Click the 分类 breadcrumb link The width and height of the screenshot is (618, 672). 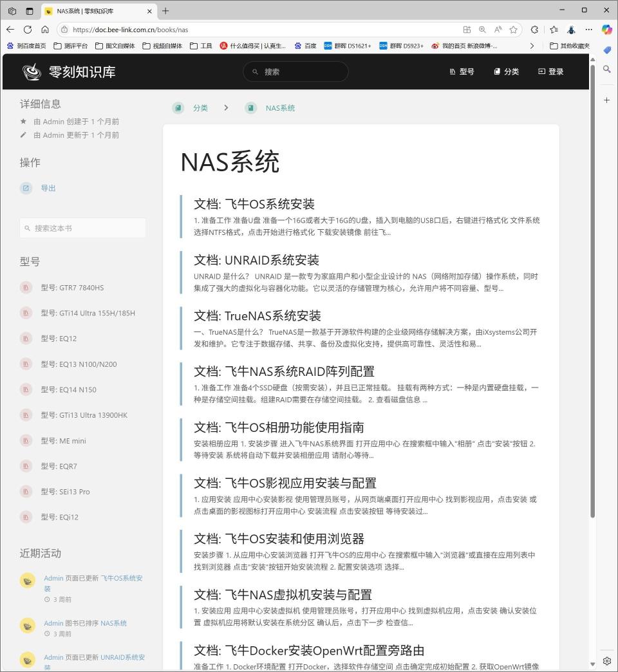click(x=200, y=108)
